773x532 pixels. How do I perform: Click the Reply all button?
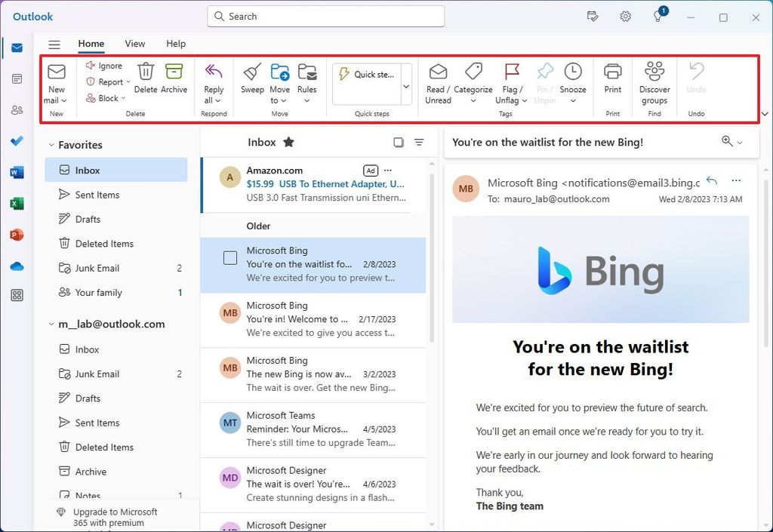pos(214,83)
